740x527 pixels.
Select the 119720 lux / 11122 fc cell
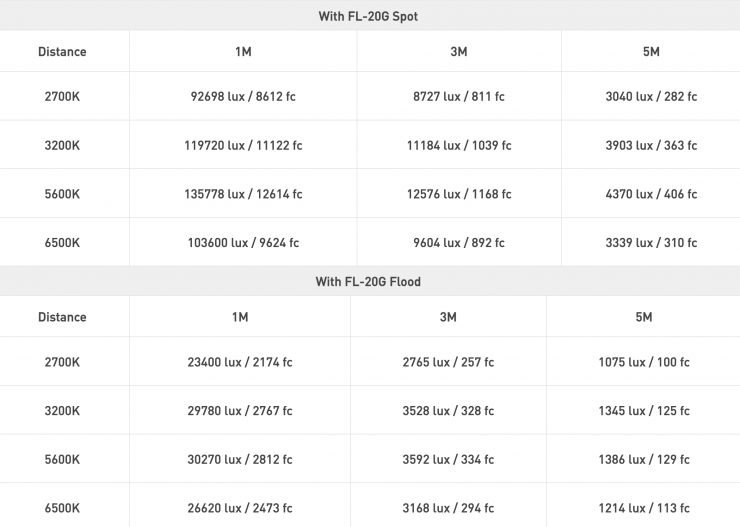pyautogui.click(x=245, y=145)
